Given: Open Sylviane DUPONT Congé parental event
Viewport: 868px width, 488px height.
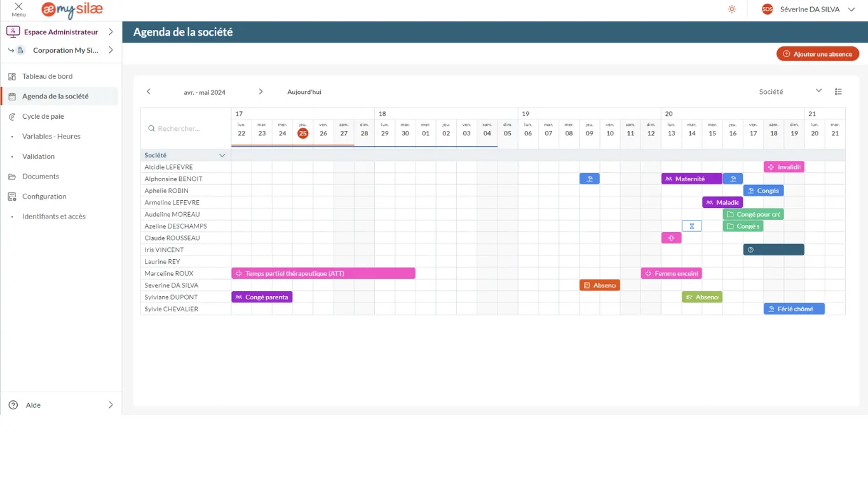Looking at the screenshot, I should [x=262, y=297].
